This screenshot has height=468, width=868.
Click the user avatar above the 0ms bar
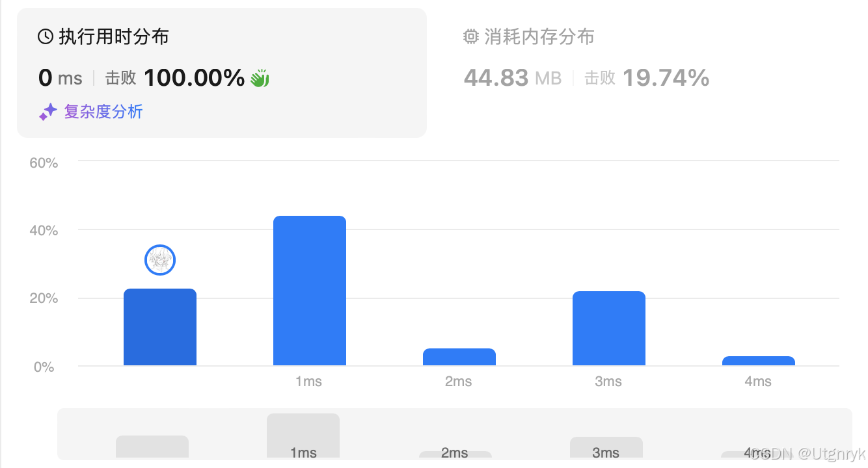[160, 260]
